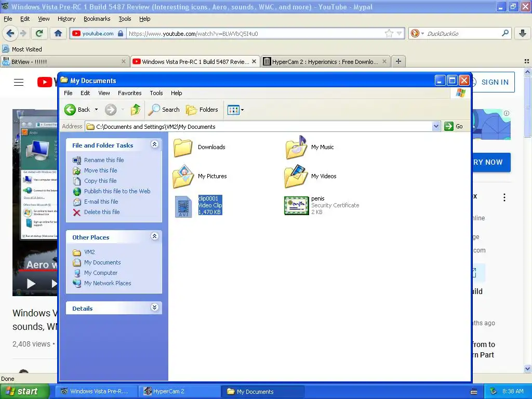Collapse File and Folder Tasks panel
Viewport: 532px width, 399px height.
(x=154, y=144)
